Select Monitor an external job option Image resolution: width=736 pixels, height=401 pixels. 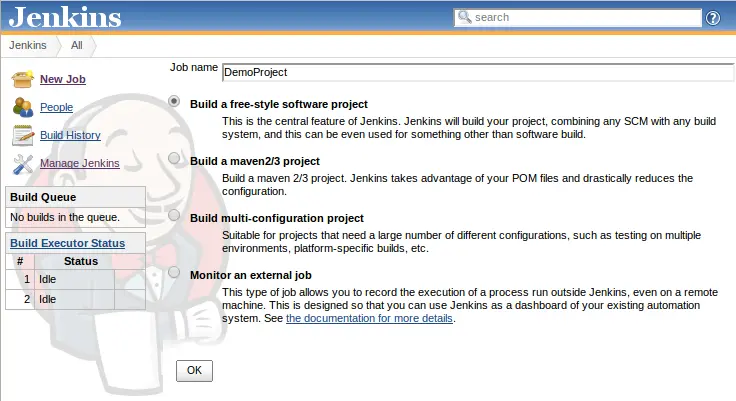[x=174, y=272]
